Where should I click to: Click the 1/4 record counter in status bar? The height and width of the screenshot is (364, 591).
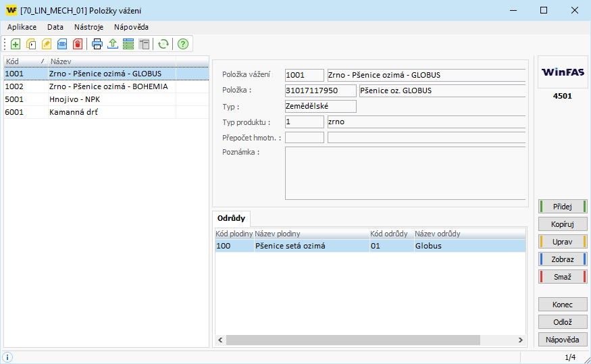coord(570,357)
